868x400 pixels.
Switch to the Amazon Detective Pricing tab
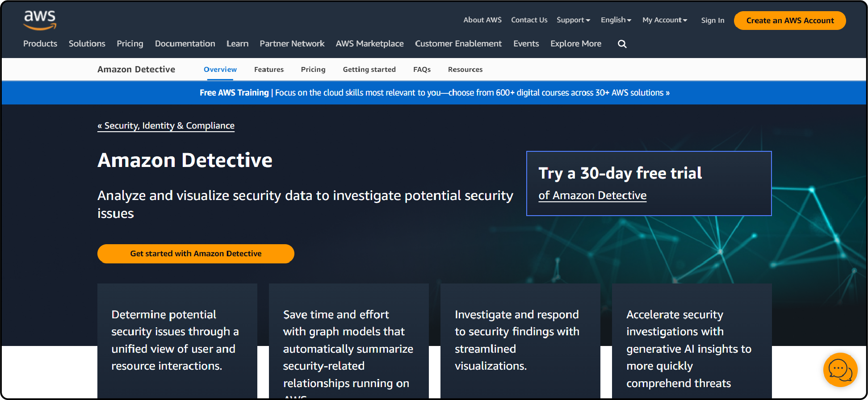click(x=313, y=70)
